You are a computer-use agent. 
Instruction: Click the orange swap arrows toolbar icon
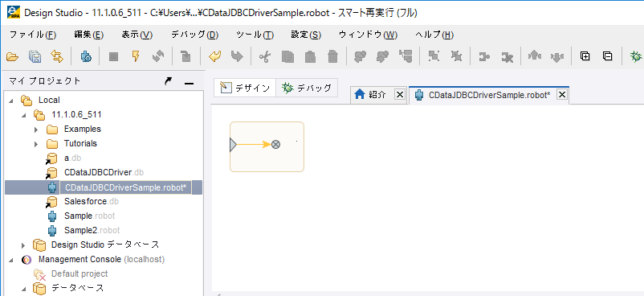point(57,57)
